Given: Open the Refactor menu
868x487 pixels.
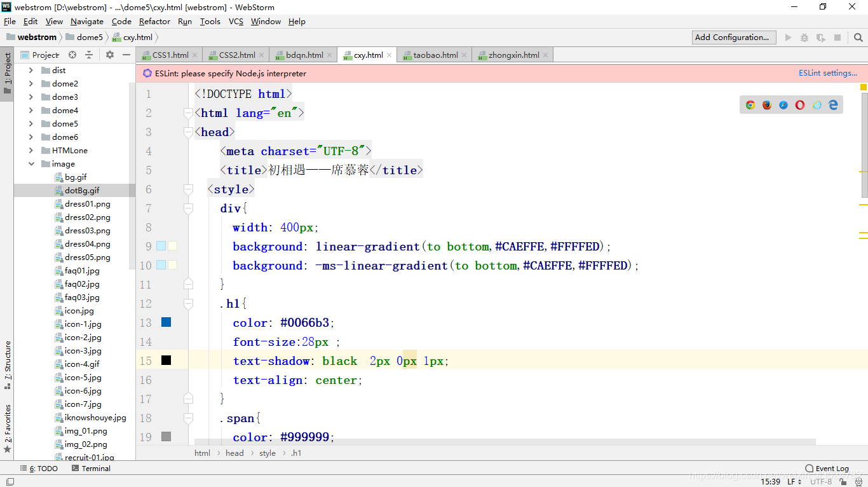Looking at the screenshot, I should (x=154, y=21).
